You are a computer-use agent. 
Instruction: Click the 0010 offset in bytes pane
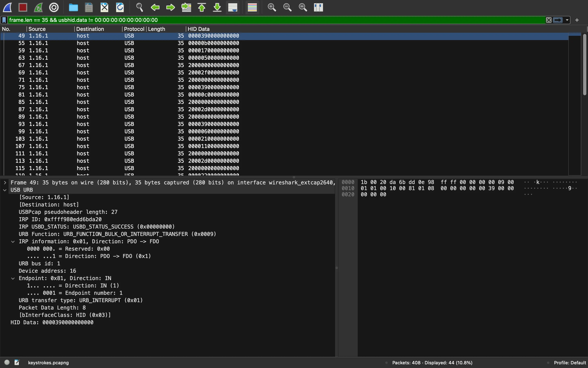click(348, 188)
